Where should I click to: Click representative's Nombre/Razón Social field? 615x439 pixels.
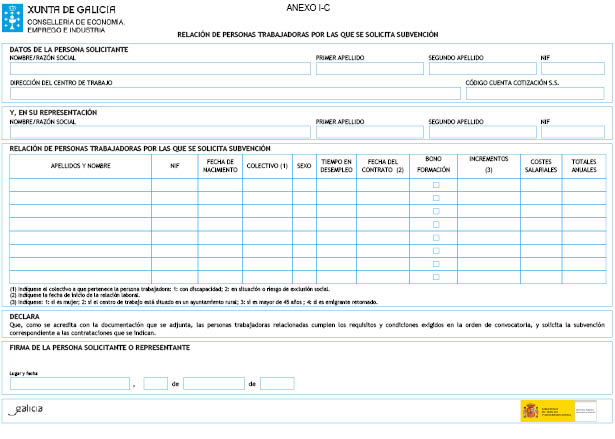coord(160,131)
